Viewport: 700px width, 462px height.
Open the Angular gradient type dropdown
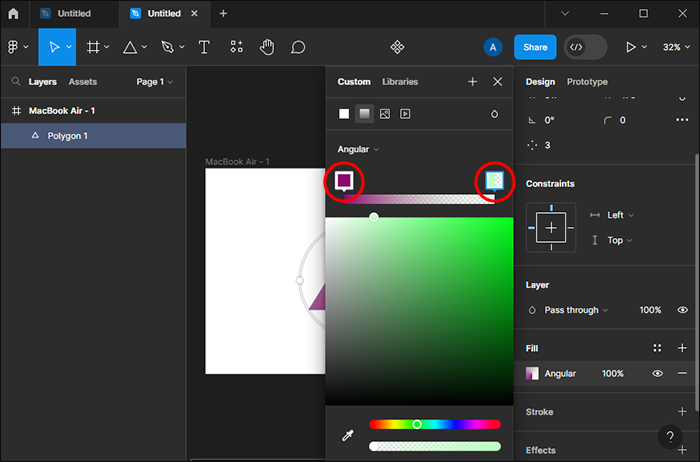[358, 149]
